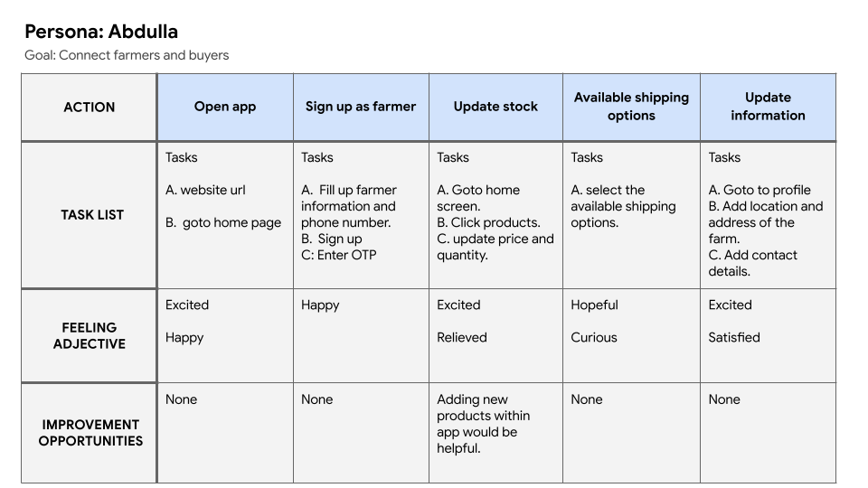Click the Persona: Abdulla title
The height and width of the screenshot is (488, 868).
click(x=101, y=32)
